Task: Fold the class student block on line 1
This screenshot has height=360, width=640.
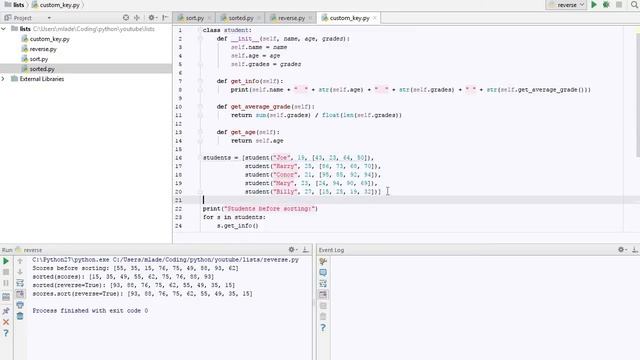Action: (x=200, y=30)
